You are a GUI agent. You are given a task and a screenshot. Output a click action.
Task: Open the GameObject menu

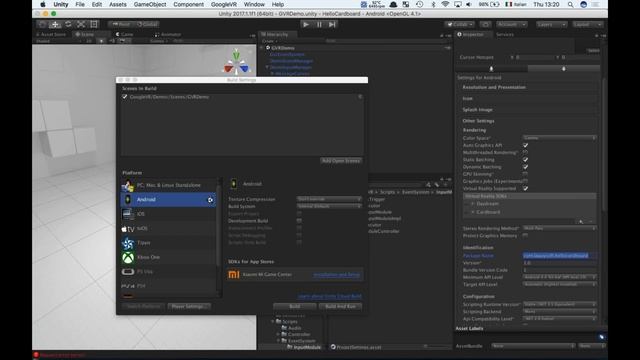[150, 4]
